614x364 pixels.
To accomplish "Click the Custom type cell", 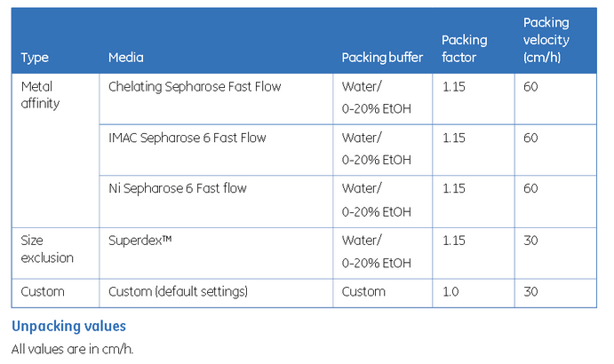I will 42,291.
